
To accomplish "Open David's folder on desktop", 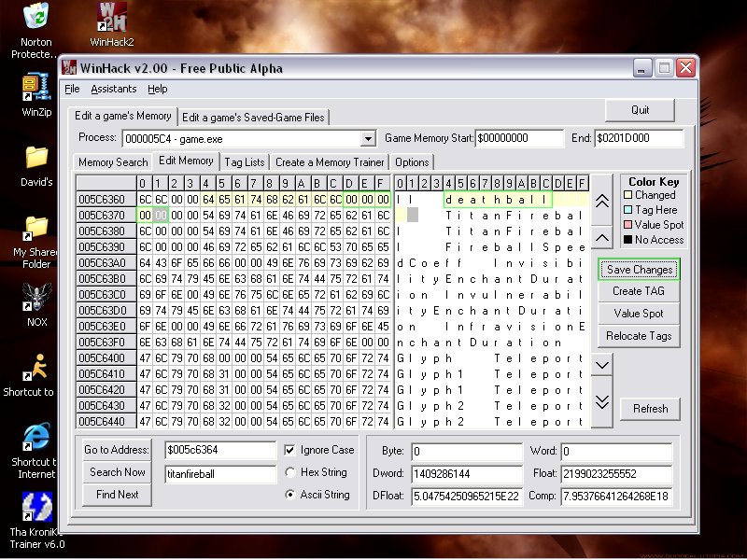I will (x=36, y=165).
